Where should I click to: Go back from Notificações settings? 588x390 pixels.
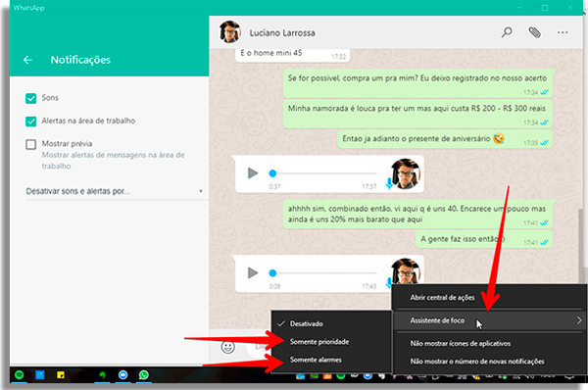point(27,60)
